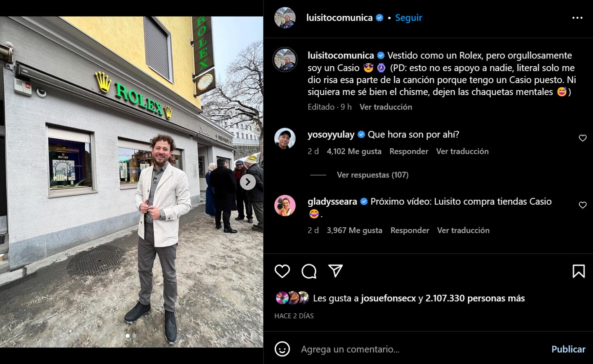The image size is (593, 364).
Task: Open gladysseara's profile picture
Action: (x=285, y=205)
